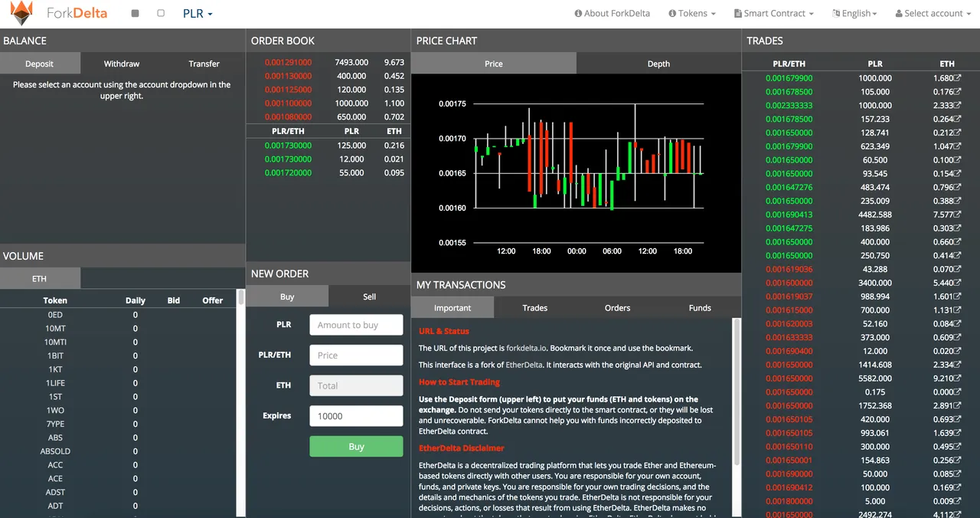Open external link for the 0.176 ETH trade
The image size is (980, 518).
[958, 92]
